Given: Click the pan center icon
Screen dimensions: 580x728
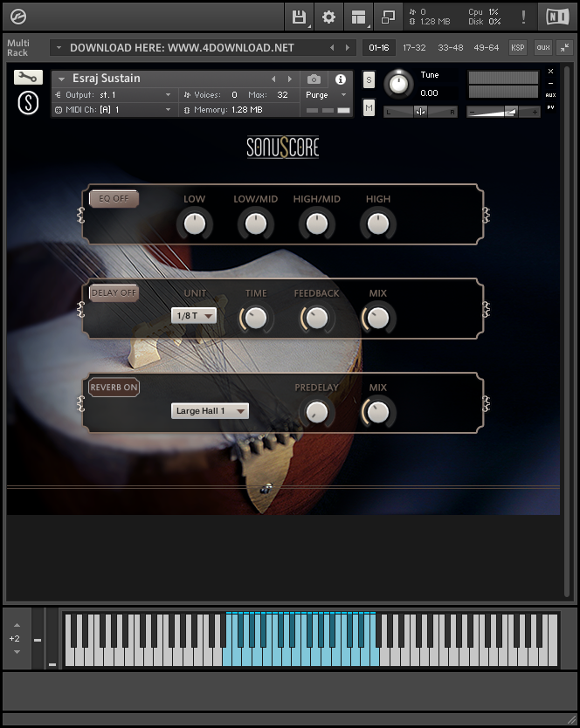Looking at the screenshot, I should (421, 112).
